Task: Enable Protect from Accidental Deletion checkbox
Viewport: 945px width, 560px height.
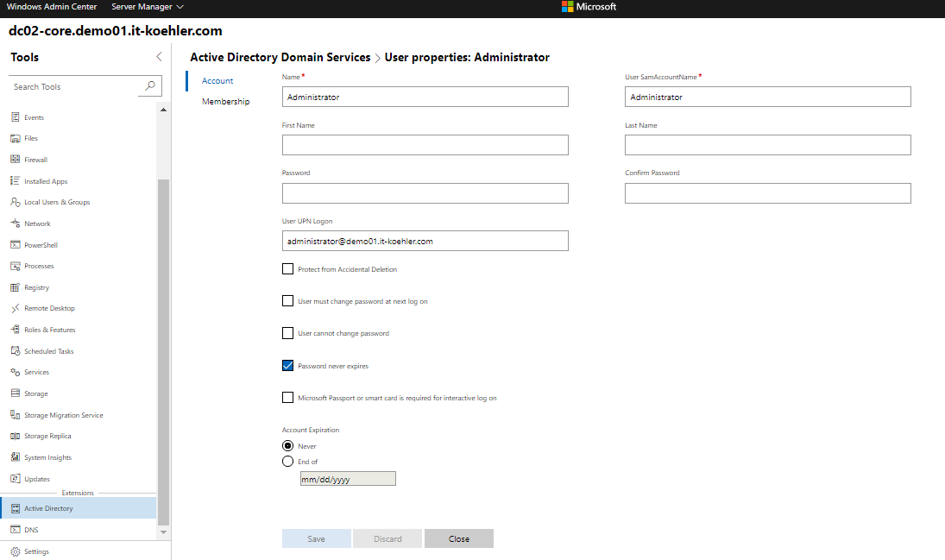Action: pos(288,269)
